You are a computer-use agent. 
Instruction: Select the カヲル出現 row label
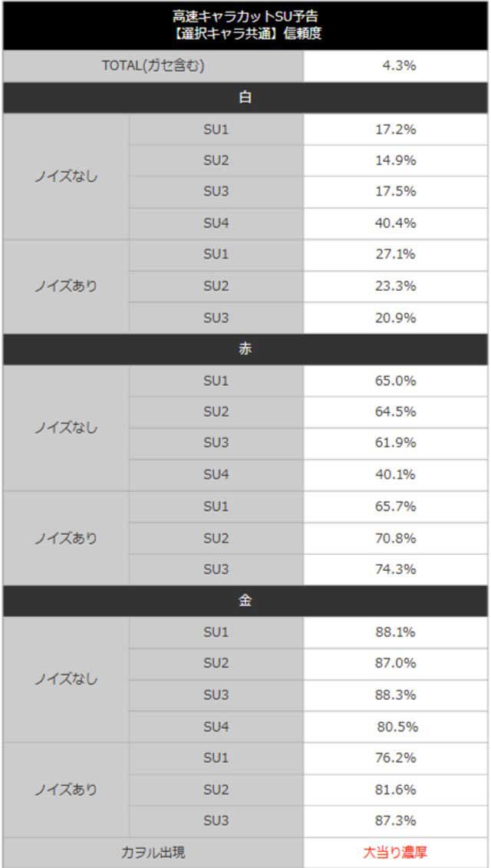click(153, 852)
